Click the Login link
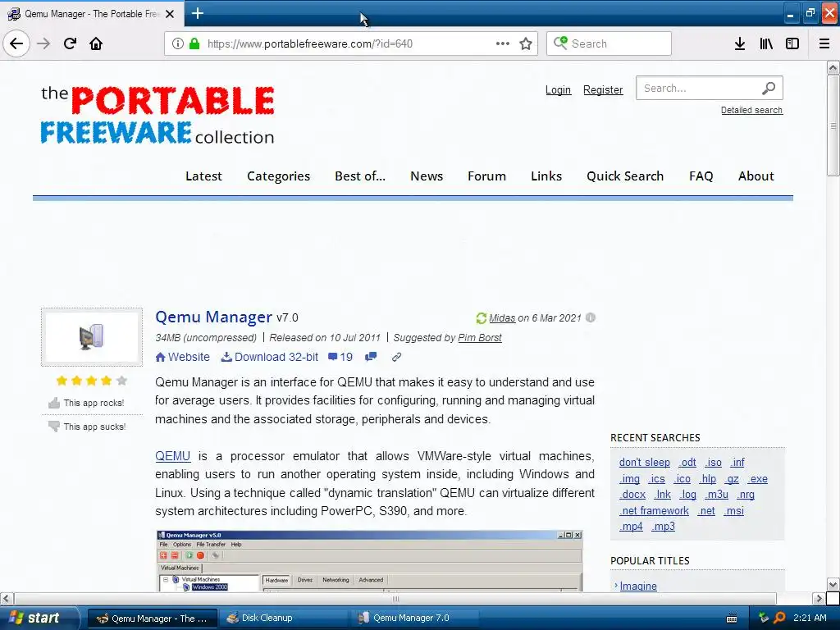The image size is (840, 630). click(x=558, y=90)
